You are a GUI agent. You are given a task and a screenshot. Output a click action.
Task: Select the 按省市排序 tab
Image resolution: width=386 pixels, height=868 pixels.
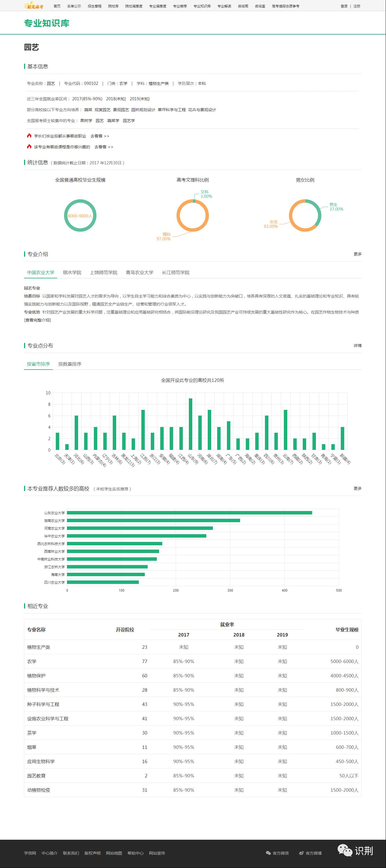coord(38,364)
